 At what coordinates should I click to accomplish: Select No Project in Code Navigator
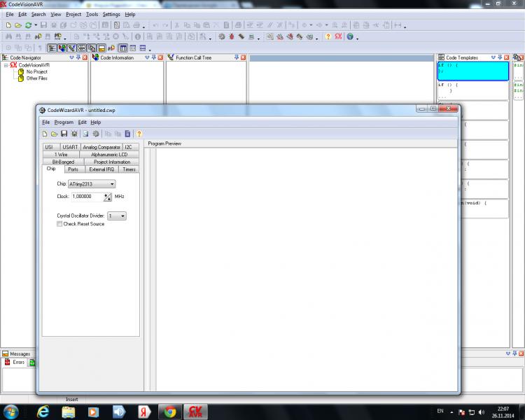click(x=37, y=71)
